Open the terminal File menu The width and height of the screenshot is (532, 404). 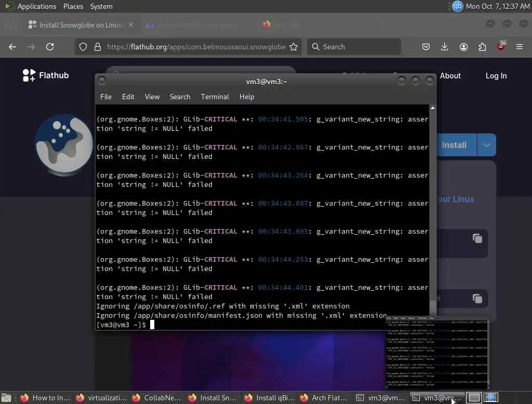106,97
